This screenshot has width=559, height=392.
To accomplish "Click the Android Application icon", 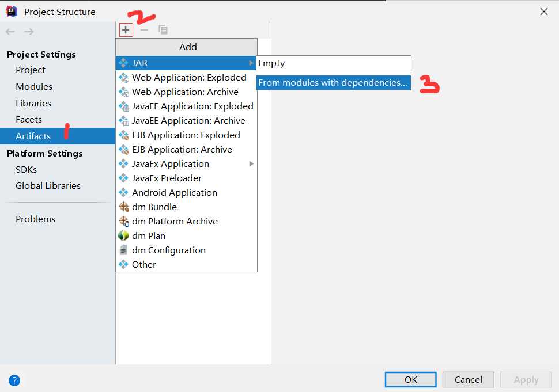I will tap(123, 193).
